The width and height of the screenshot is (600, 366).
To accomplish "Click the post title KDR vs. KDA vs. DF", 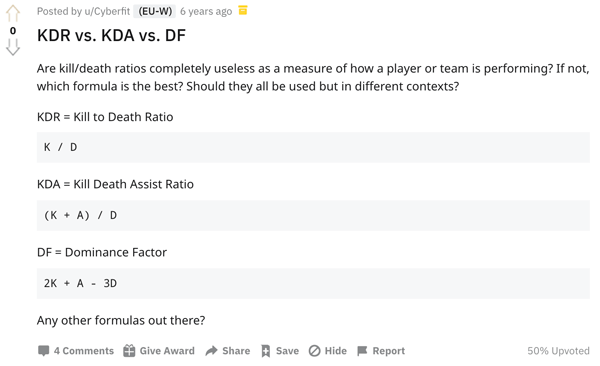I will coord(111,35).
